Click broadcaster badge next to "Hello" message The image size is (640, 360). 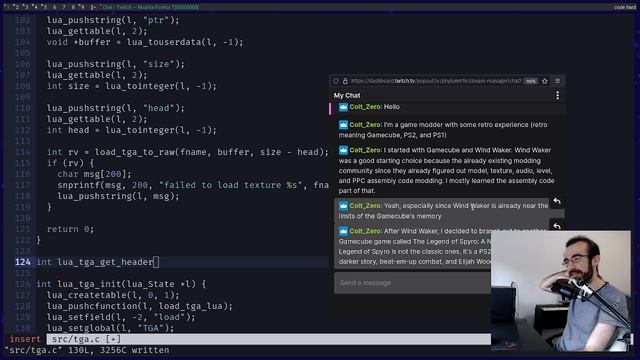coord(343,107)
